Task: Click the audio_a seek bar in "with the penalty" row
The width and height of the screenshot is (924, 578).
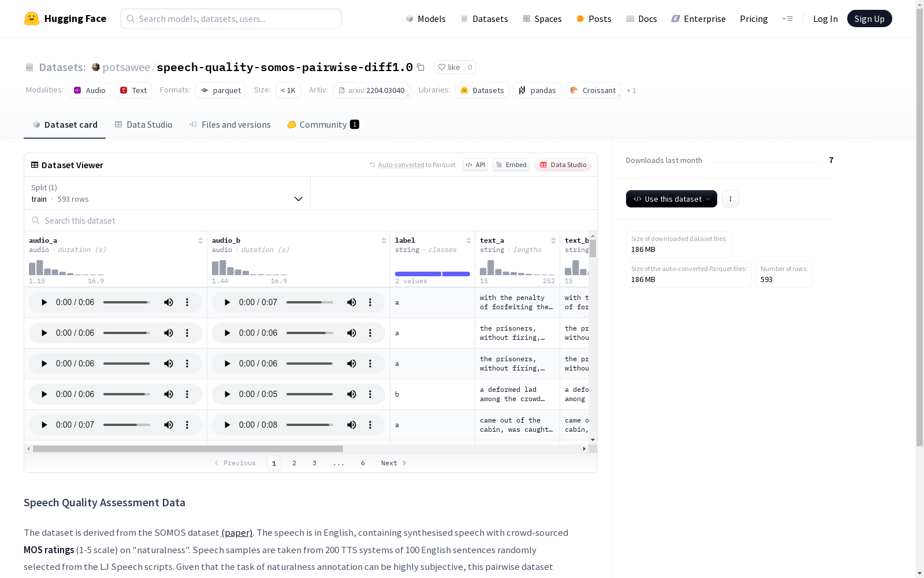Action: point(126,302)
